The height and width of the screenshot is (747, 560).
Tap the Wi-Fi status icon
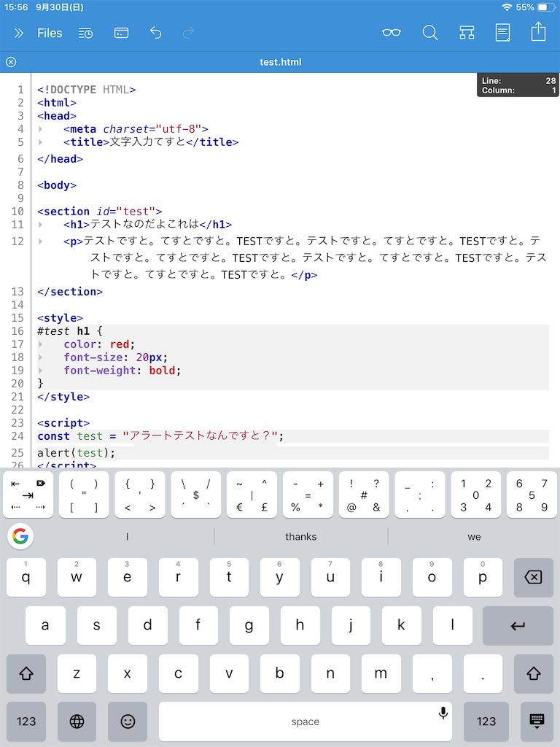pyautogui.click(x=507, y=7)
